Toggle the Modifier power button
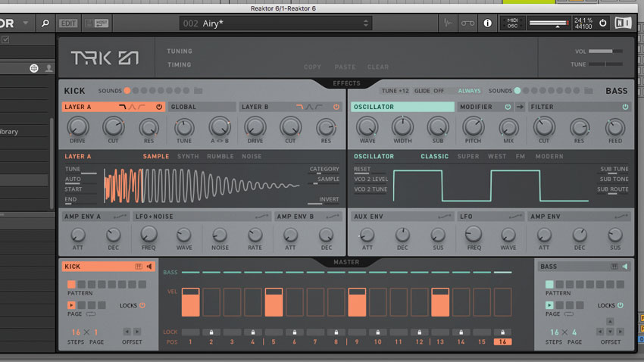 [508, 107]
